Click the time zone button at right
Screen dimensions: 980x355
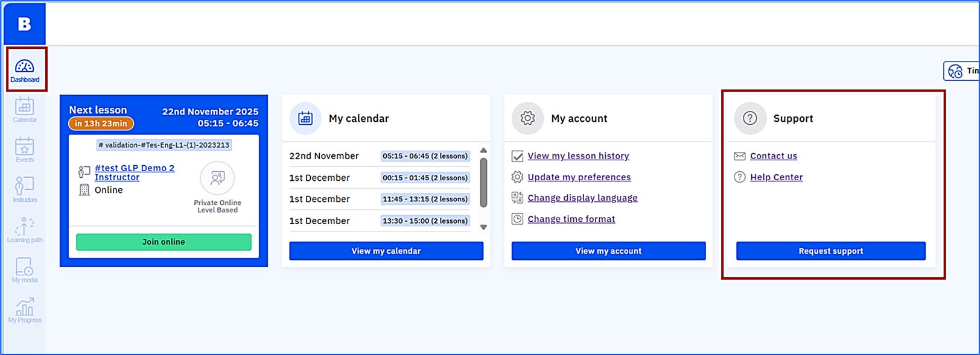962,71
